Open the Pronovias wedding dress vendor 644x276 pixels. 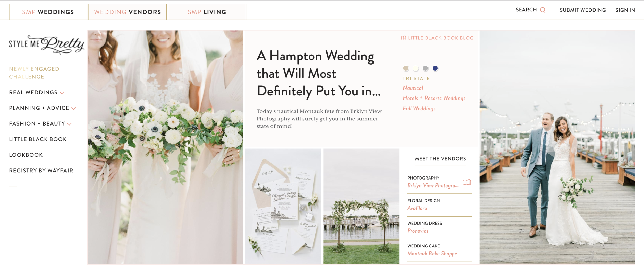click(x=418, y=231)
